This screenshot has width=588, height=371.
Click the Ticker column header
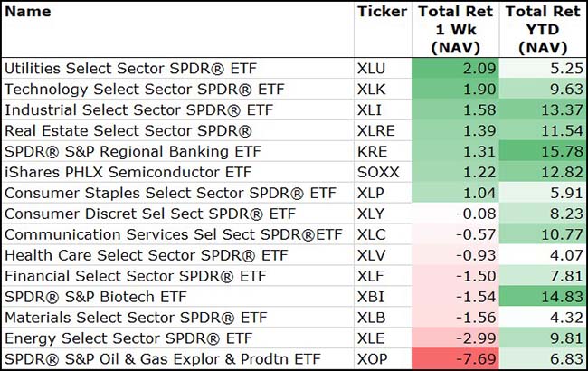382,12
